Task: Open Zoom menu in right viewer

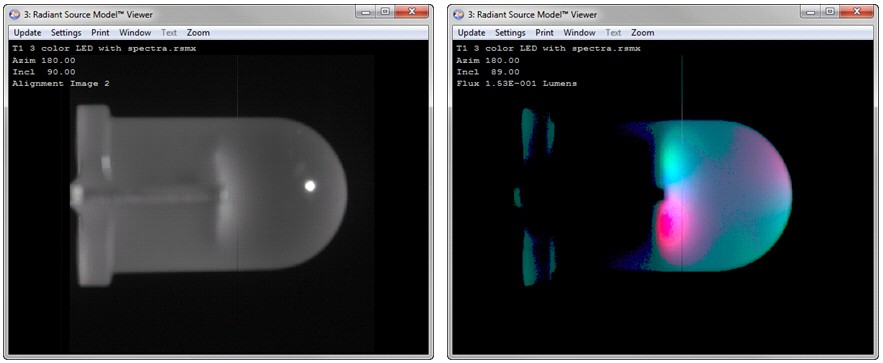Action: pyautogui.click(x=642, y=33)
